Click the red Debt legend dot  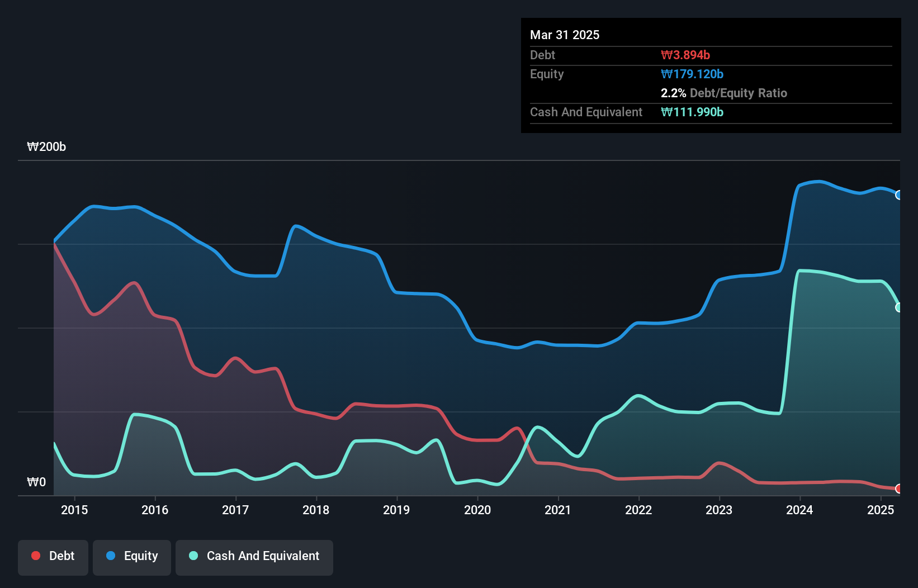pyautogui.click(x=36, y=556)
